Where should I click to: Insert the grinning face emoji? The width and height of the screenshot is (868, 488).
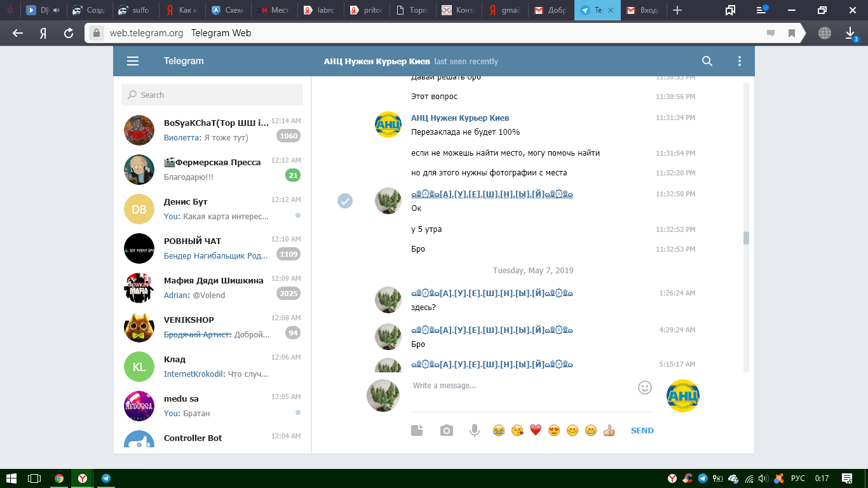(591, 430)
